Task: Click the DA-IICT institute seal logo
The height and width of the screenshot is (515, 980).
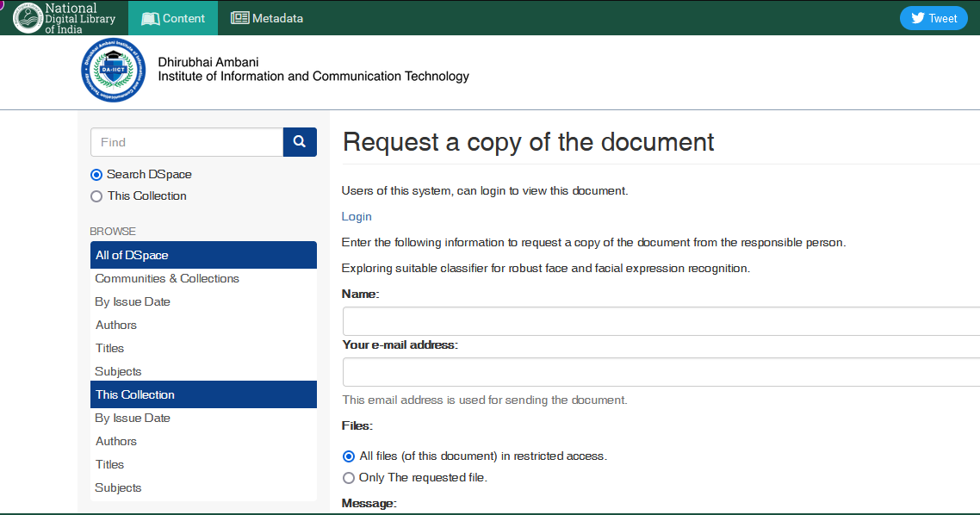Action: (x=113, y=70)
